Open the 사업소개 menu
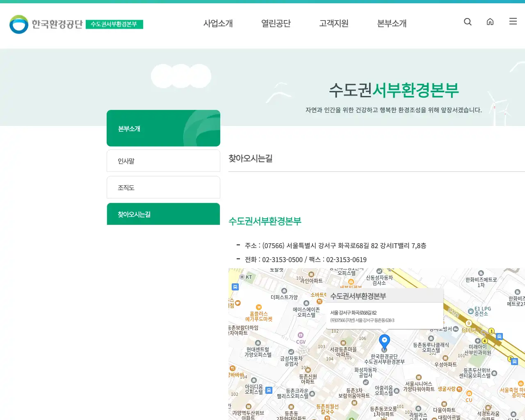The width and height of the screenshot is (525, 420). (218, 23)
